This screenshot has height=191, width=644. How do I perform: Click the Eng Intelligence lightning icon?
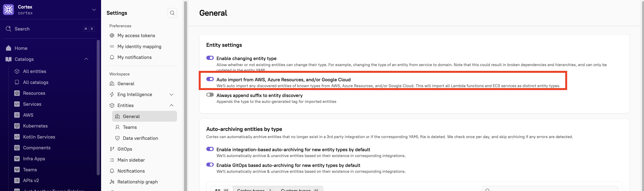point(112,95)
